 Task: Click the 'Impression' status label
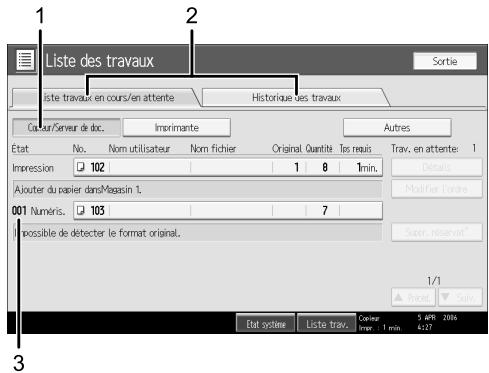point(33,168)
